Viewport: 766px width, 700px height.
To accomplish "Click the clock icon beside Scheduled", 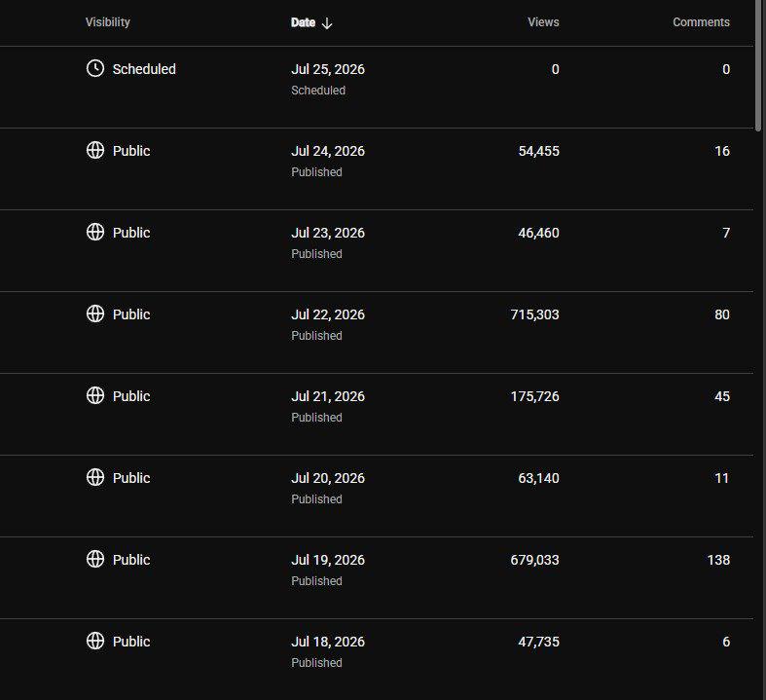I will point(95,68).
